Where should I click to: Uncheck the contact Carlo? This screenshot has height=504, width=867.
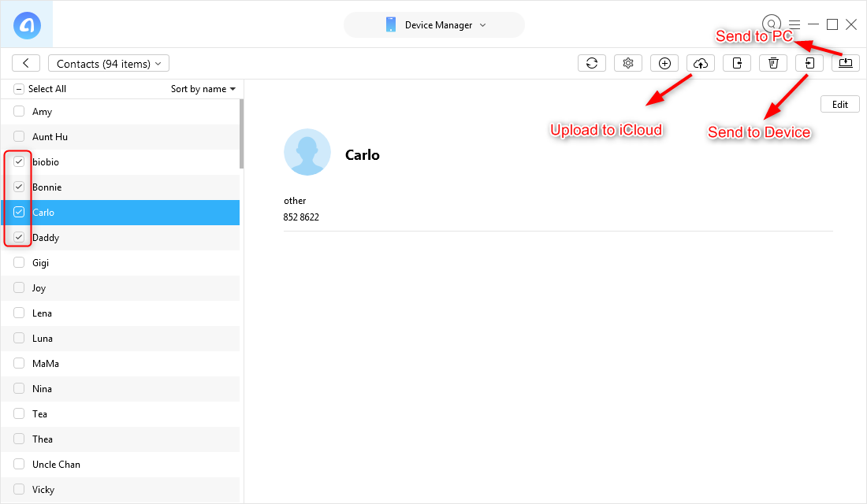(x=19, y=212)
